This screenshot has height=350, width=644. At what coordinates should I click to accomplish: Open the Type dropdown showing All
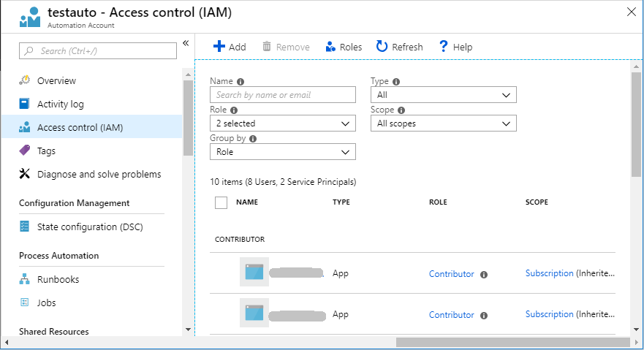point(444,95)
